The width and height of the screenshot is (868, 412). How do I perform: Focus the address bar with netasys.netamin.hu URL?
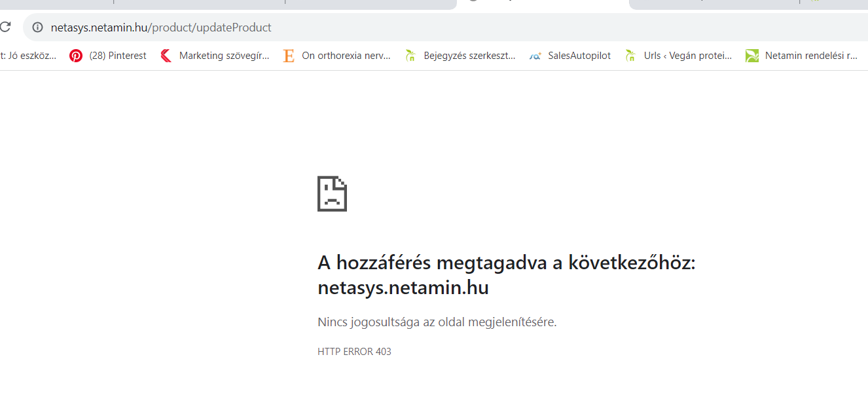tap(393, 28)
